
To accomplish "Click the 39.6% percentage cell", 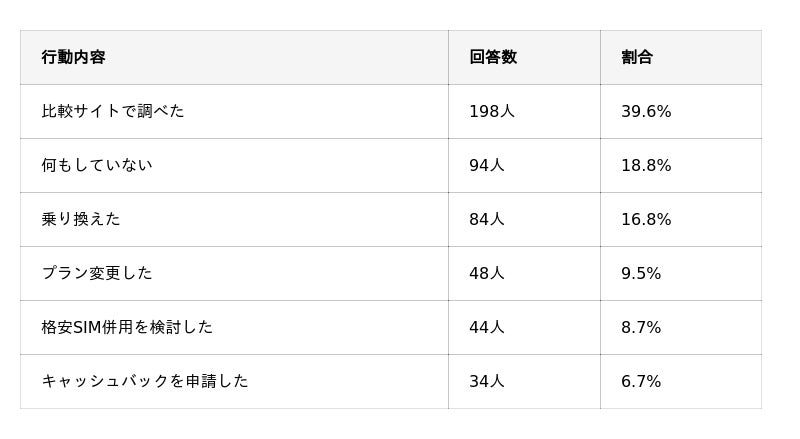I will (x=646, y=111).
